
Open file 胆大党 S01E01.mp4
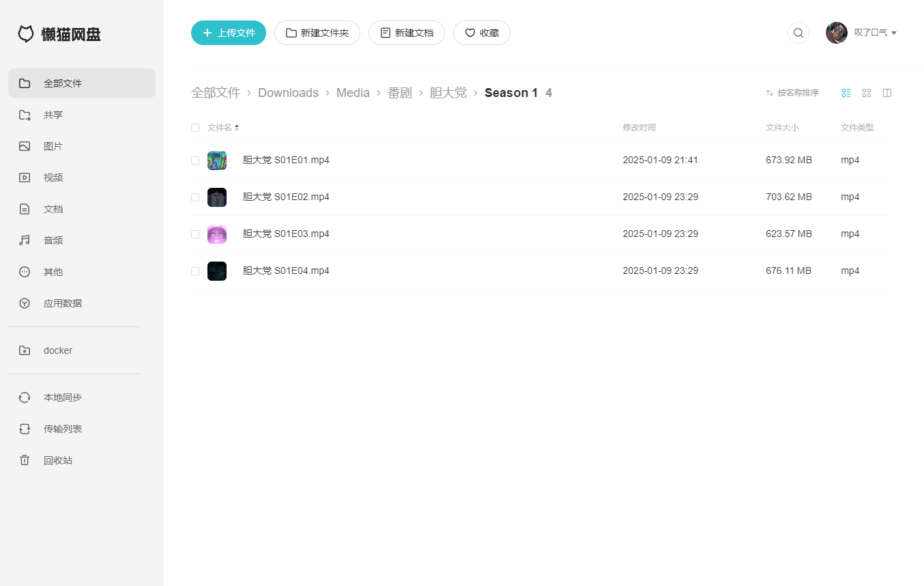pos(286,161)
